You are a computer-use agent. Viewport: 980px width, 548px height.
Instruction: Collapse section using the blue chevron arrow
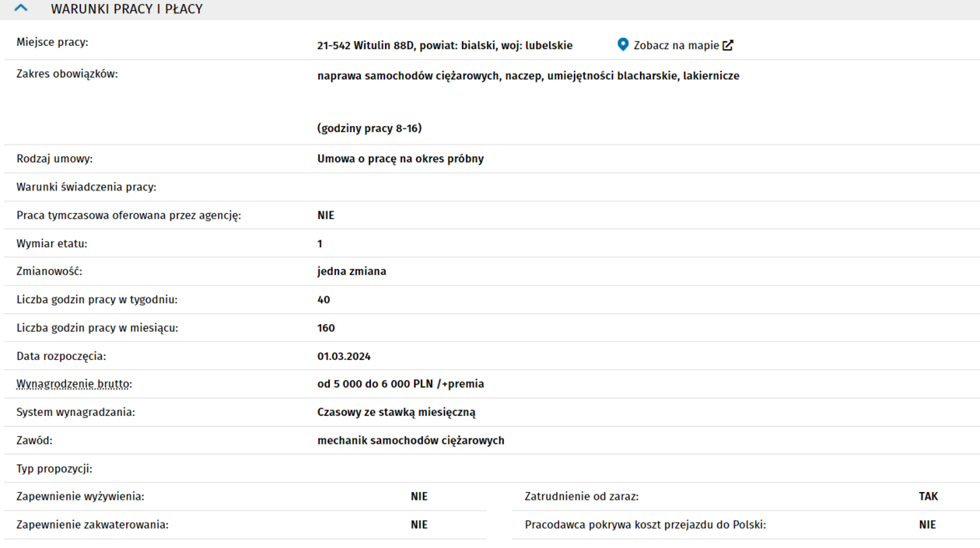tap(21, 9)
